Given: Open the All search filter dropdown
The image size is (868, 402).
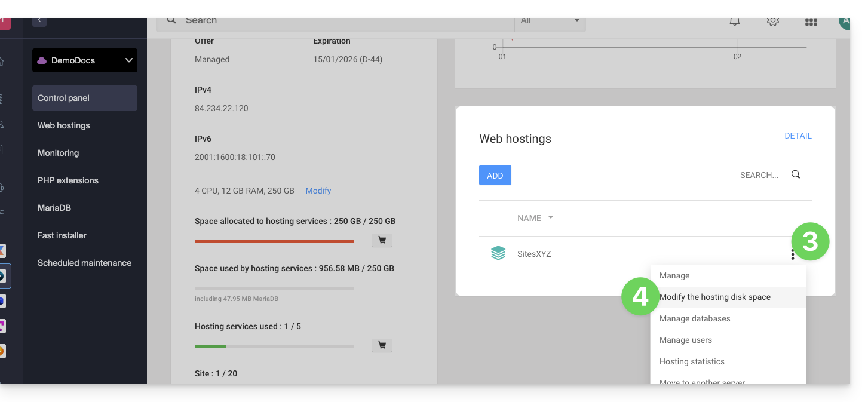Looking at the screenshot, I should (x=550, y=20).
